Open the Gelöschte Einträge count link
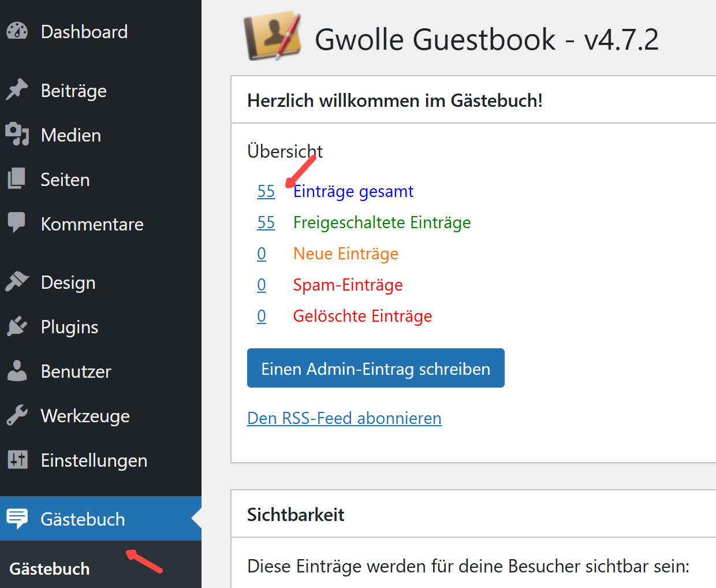 point(262,316)
